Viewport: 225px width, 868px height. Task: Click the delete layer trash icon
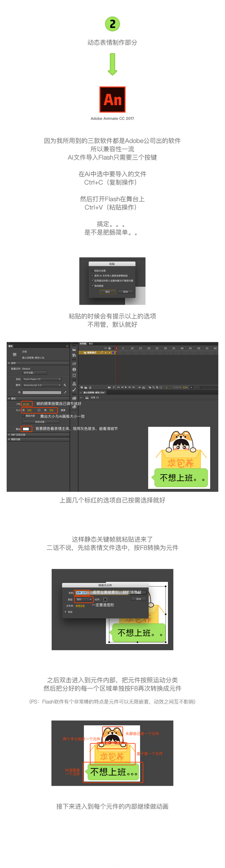click(x=90, y=387)
